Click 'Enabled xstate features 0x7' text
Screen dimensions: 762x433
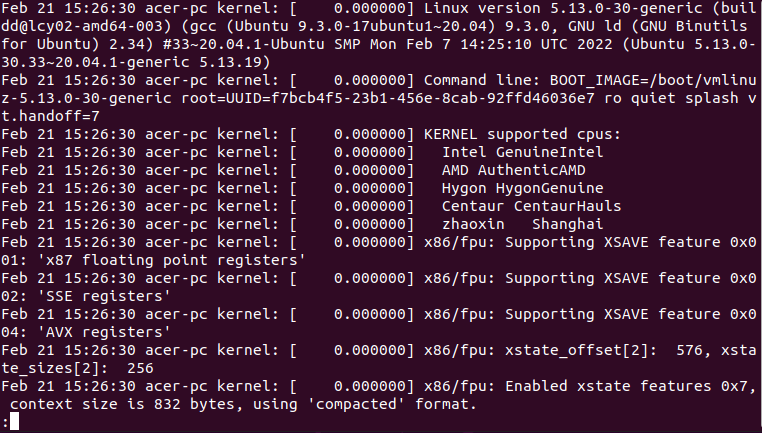point(626,386)
